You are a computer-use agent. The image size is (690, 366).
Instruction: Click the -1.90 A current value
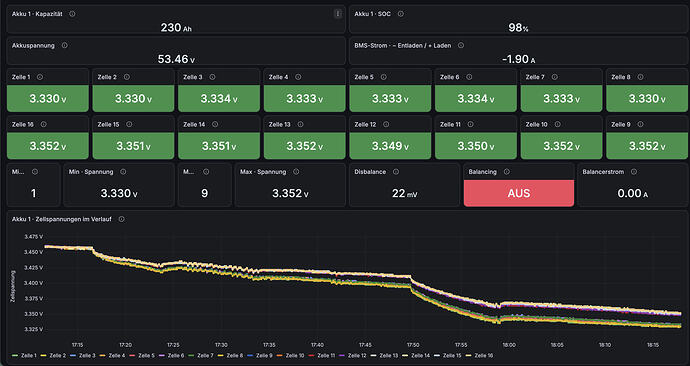tap(518, 59)
